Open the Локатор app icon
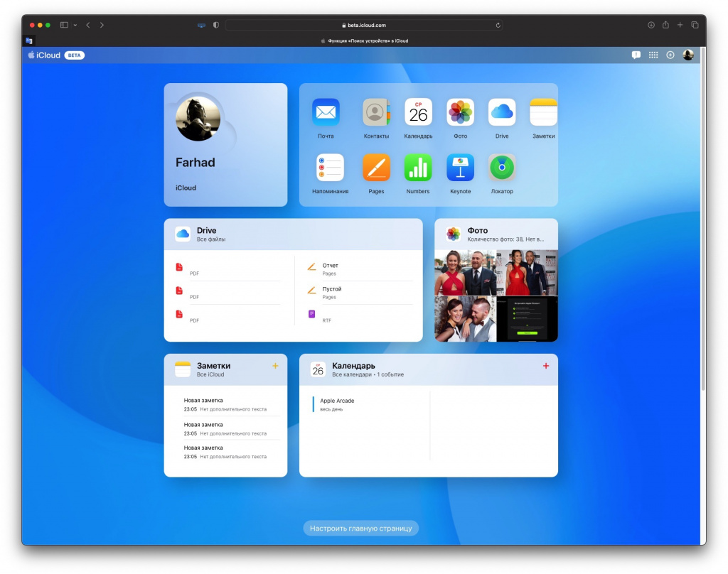The width and height of the screenshot is (728, 574). 502,168
